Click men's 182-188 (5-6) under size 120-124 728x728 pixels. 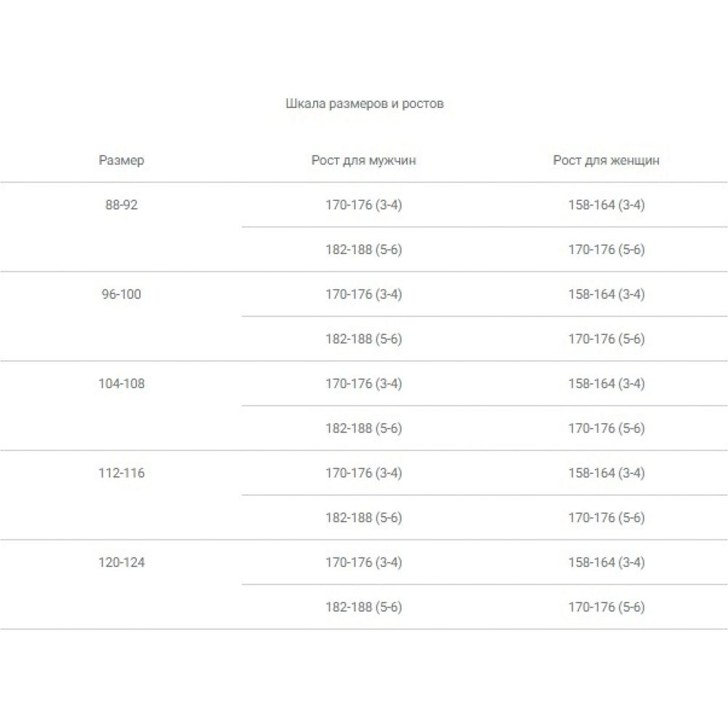(x=363, y=608)
